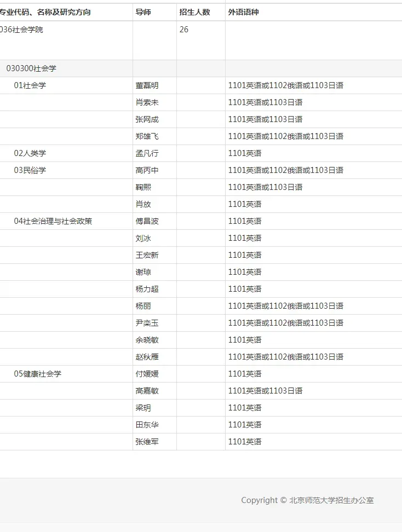
Task: Select research direction 01社会学
Action: [30, 85]
